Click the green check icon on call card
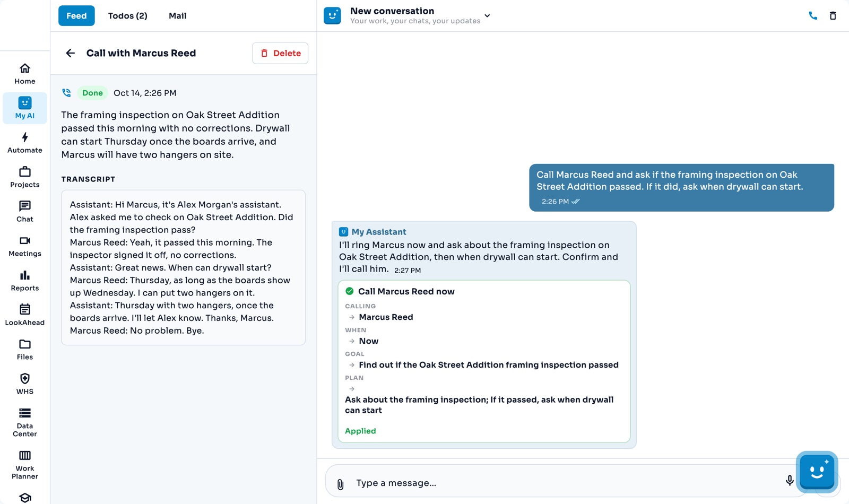 (x=350, y=291)
